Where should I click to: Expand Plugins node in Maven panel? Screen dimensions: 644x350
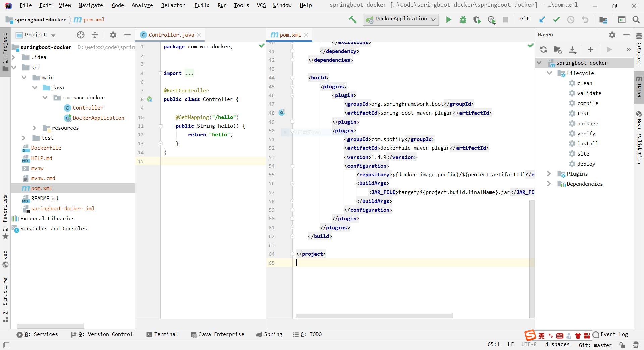point(549,174)
